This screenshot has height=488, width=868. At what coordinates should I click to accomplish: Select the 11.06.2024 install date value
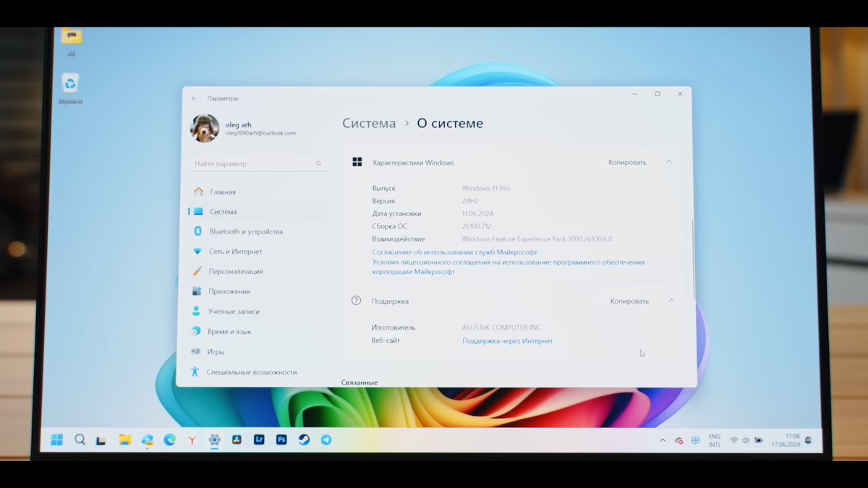(477, 214)
